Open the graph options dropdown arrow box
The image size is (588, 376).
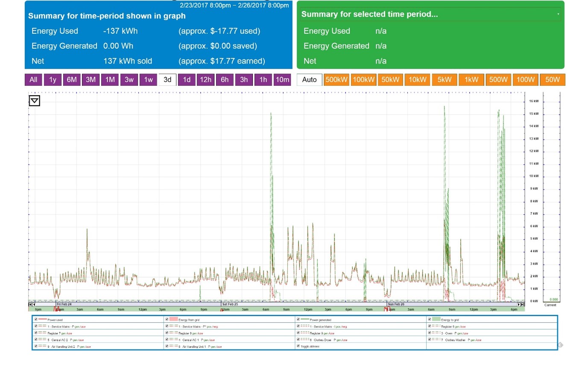(35, 101)
